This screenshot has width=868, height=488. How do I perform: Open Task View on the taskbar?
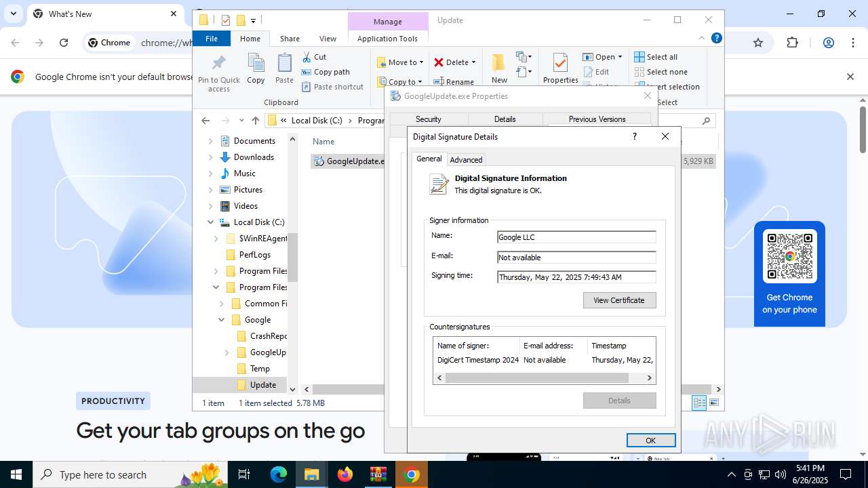[x=245, y=474]
